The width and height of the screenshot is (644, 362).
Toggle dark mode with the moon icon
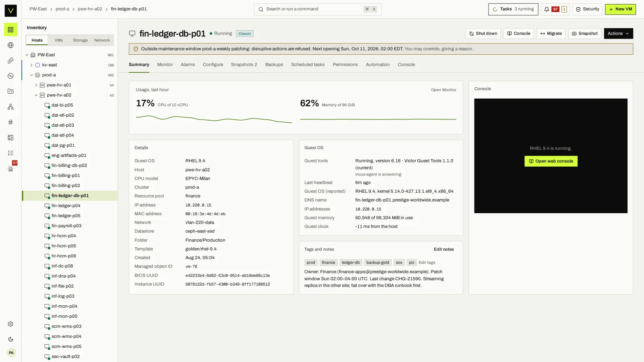(x=10, y=339)
